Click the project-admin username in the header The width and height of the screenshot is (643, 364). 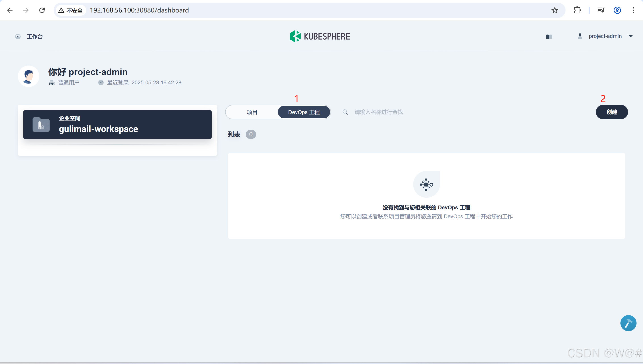(605, 36)
